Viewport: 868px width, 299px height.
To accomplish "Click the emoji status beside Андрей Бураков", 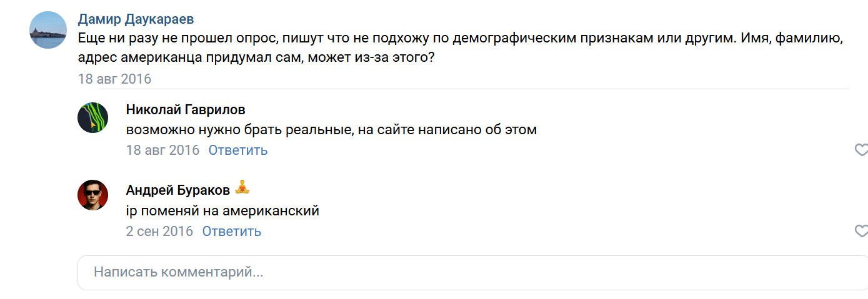I will click(x=242, y=188).
